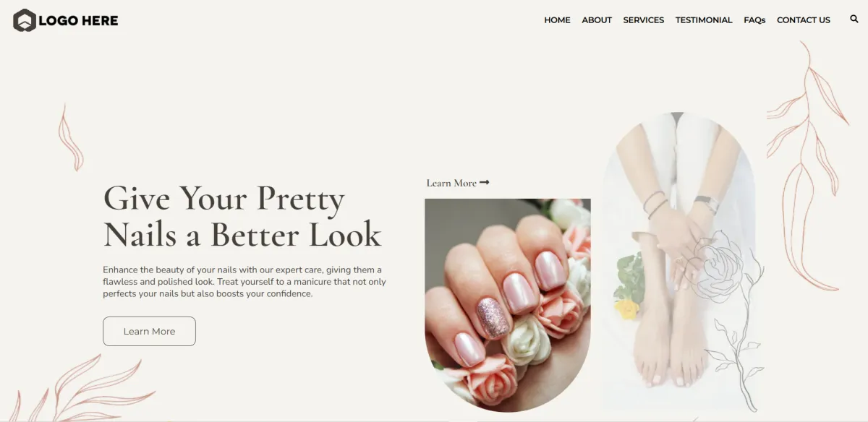Click the leafy branch illustration at top right
The height and width of the screenshot is (422, 868).
pos(807,166)
